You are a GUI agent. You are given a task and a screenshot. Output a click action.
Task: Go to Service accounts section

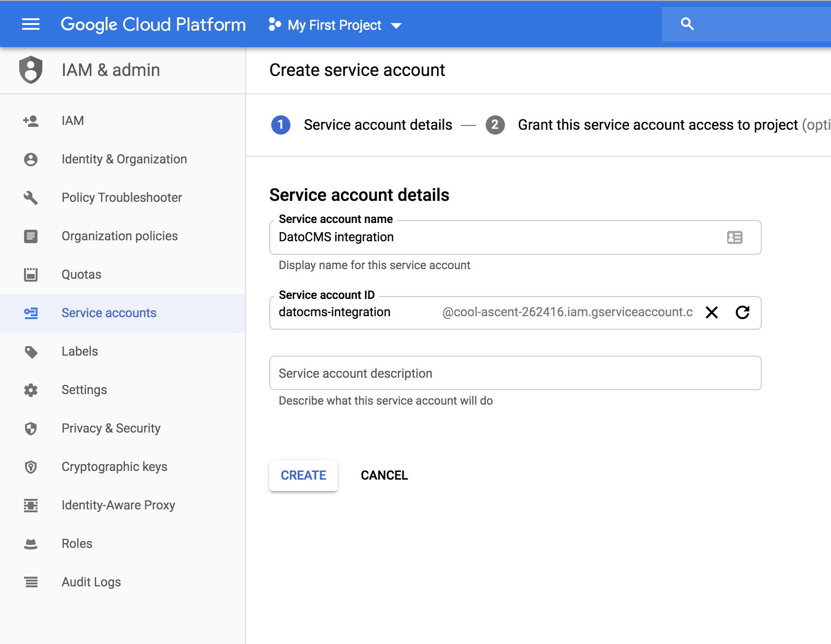pos(109,313)
